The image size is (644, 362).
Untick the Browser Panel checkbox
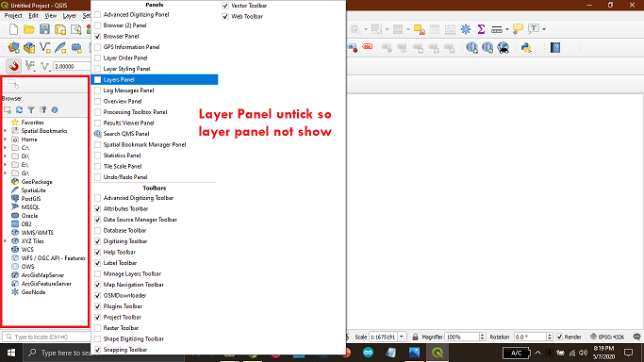[x=98, y=36]
